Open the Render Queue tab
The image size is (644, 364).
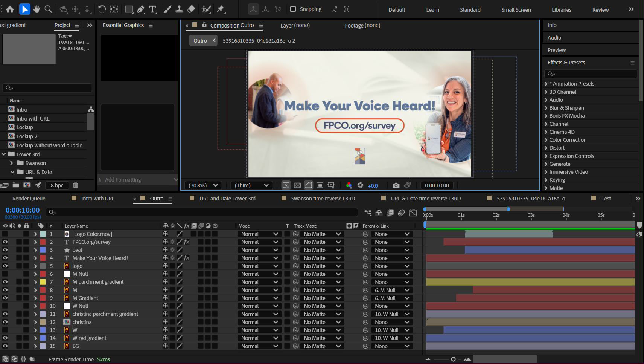(29, 199)
